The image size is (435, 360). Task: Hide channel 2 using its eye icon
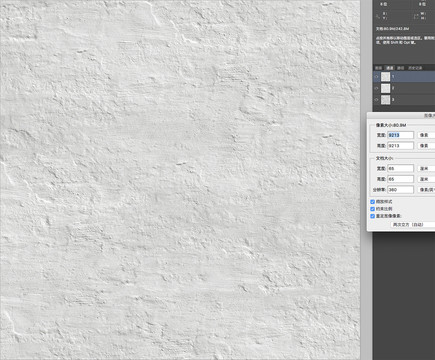pos(377,88)
